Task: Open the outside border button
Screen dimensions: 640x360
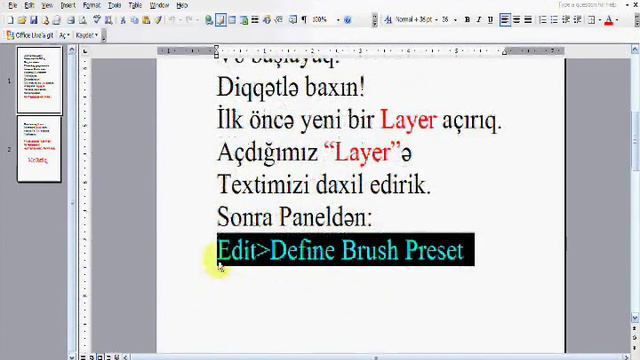Action: (591, 20)
